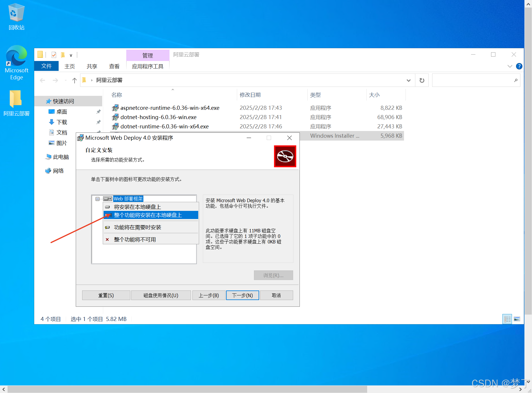Click the search magnifier icon

516,80
